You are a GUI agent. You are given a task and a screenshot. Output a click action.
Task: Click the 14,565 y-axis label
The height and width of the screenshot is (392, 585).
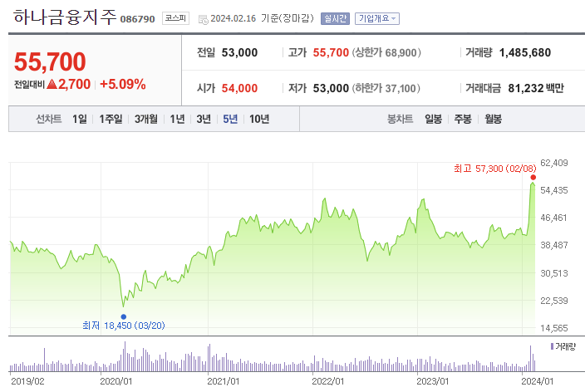tap(554, 328)
